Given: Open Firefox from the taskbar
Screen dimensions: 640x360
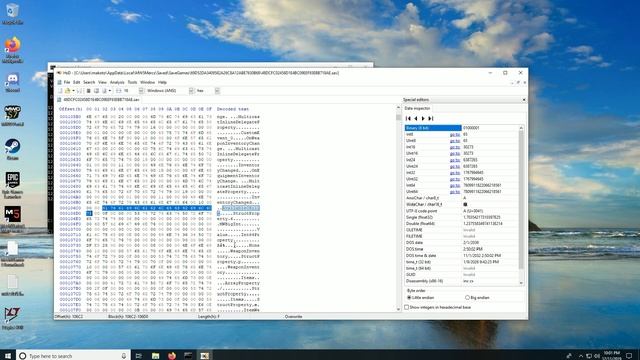Looking at the screenshot, I should point(172,356).
